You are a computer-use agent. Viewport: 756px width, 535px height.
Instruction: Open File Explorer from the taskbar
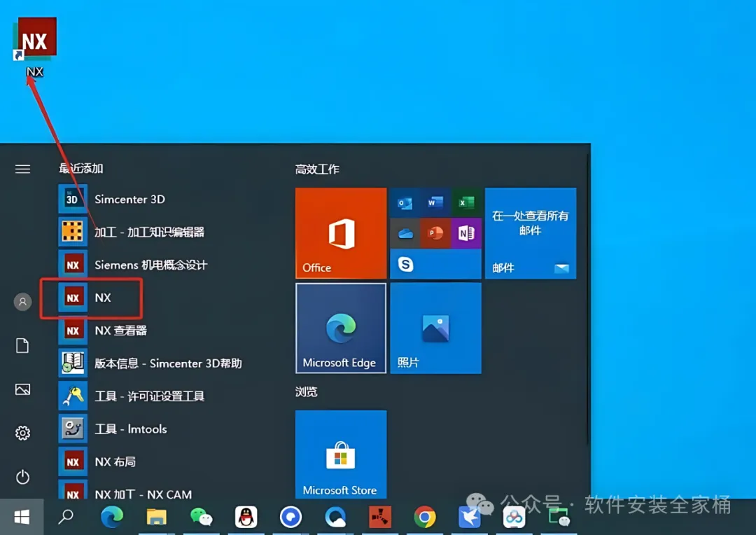click(157, 517)
